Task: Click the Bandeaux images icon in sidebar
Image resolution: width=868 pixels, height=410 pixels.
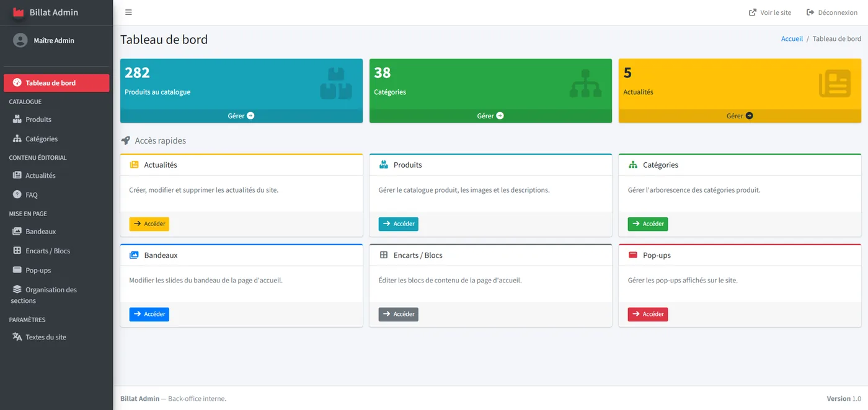Action: pos(17,232)
